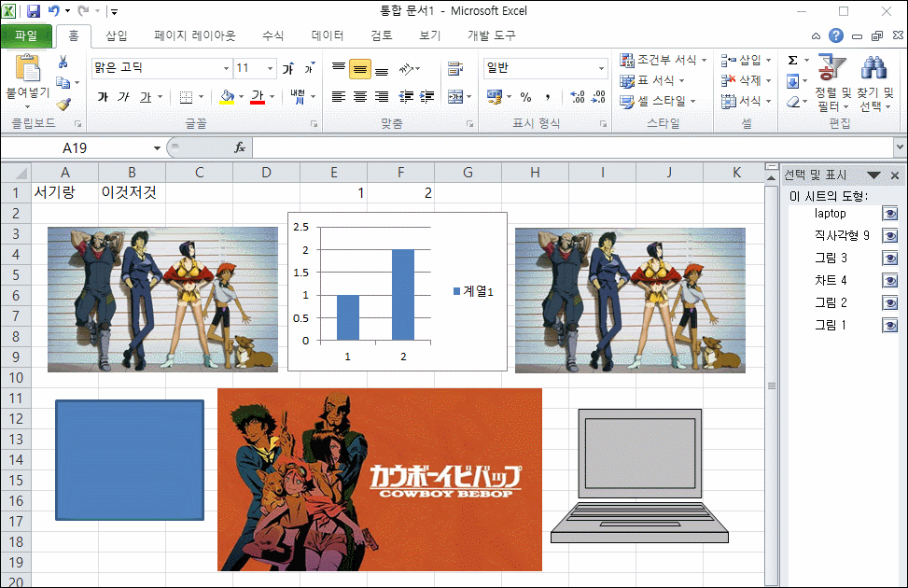Align text to top of cell
This screenshot has width=908, height=588.
[339, 68]
